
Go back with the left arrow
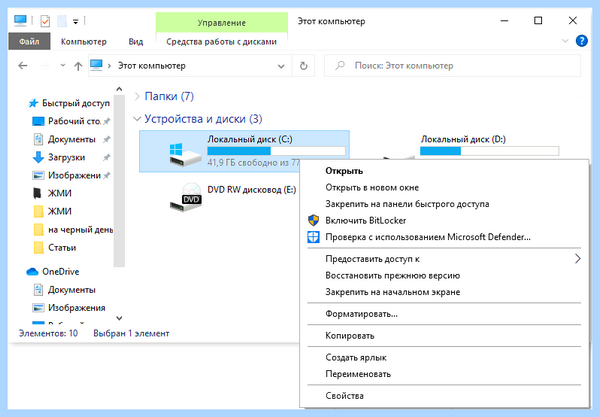pyautogui.click(x=23, y=66)
